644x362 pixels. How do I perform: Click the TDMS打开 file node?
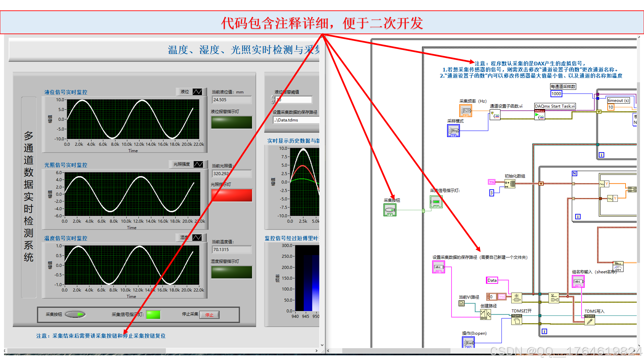point(517,320)
